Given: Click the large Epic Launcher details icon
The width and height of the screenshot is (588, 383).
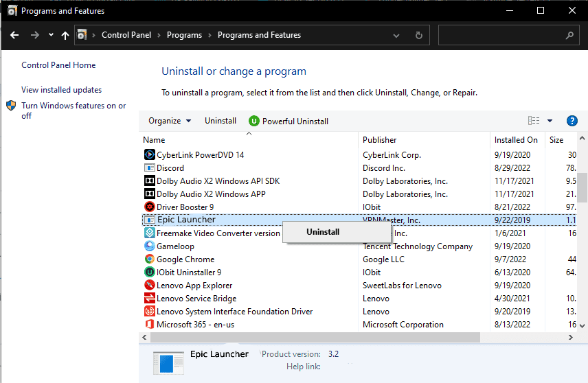Looking at the screenshot, I should 169,363.
